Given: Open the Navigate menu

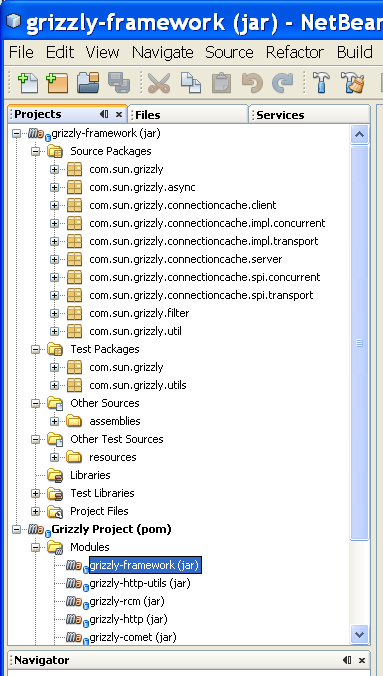Looking at the screenshot, I should [163, 52].
